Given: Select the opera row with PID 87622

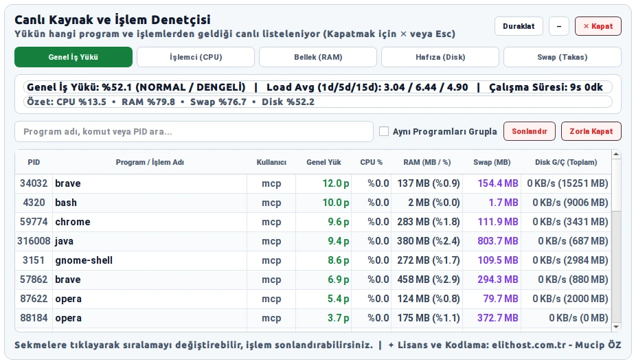Looking at the screenshot, I should (313, 299).
